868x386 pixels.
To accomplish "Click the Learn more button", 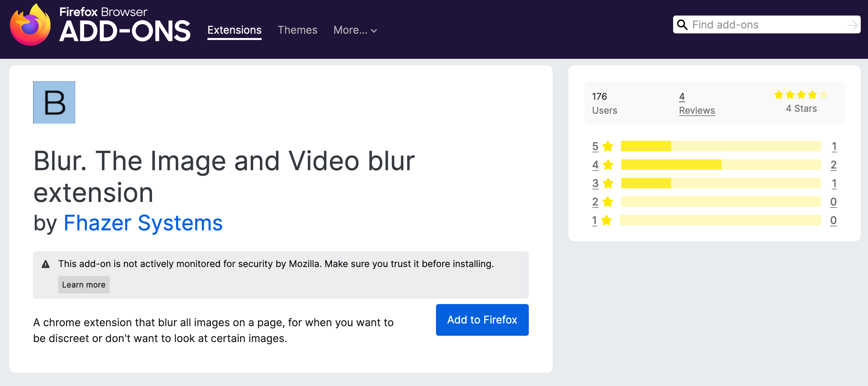I will coord(84,285).
